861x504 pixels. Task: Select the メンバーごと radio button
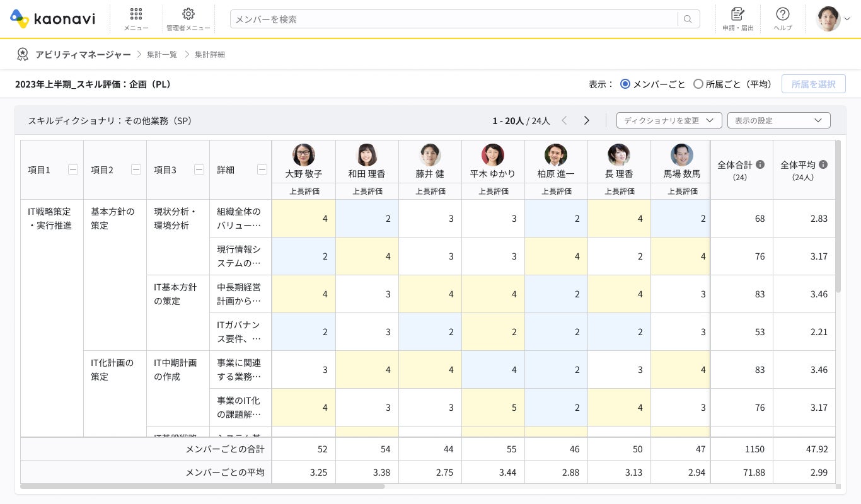[x=625, y=84]
